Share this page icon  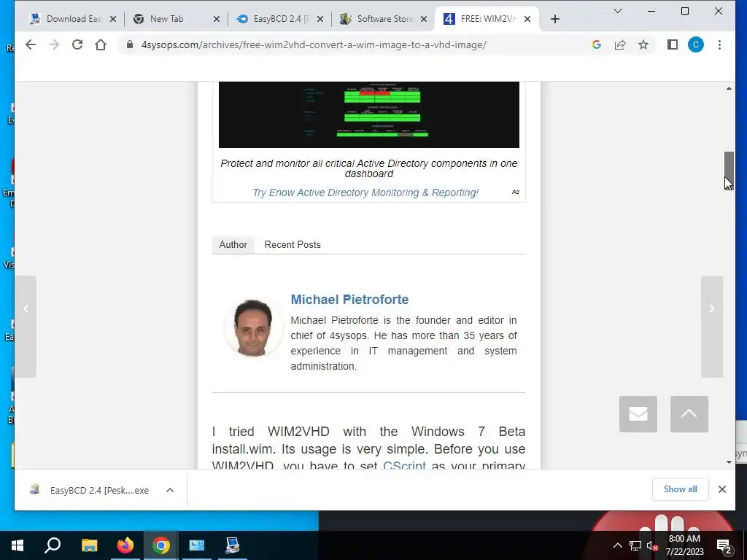tap(620, 44)
